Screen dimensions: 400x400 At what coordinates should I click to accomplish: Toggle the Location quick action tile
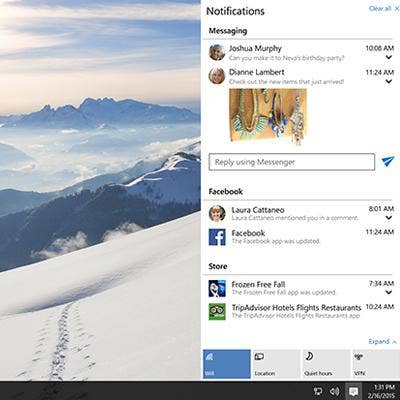pos(276,364)
